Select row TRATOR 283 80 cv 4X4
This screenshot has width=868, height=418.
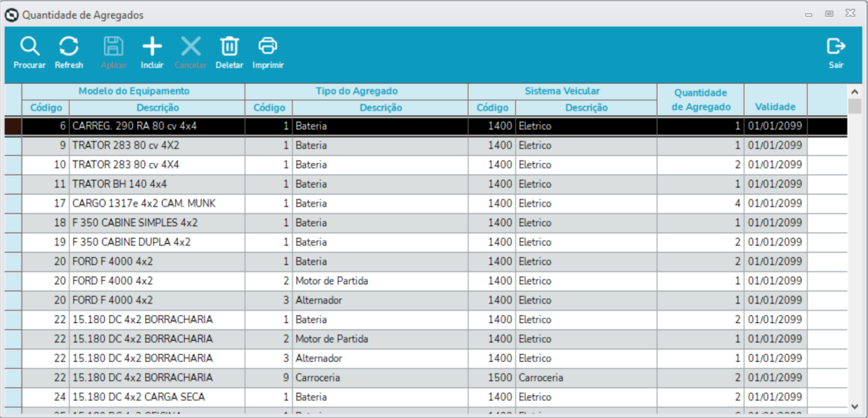point(426,165)
